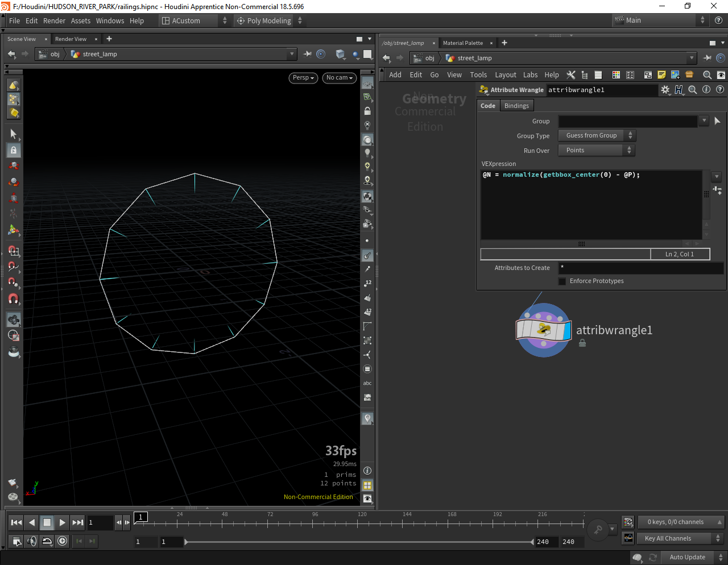The width and height of the screenshot is (728, 565).
Task: Select the arrow Select tool in viewport toolbar
Action: (14, 134)
